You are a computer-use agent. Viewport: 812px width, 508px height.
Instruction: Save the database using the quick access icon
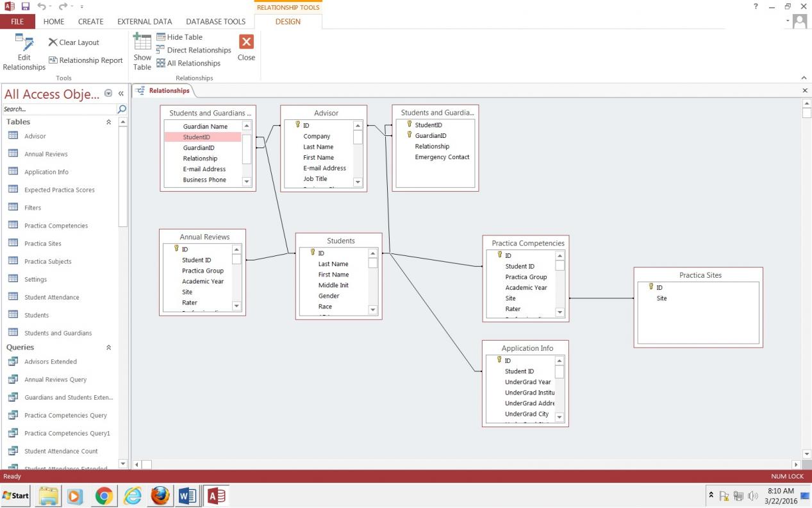(26, 6)
